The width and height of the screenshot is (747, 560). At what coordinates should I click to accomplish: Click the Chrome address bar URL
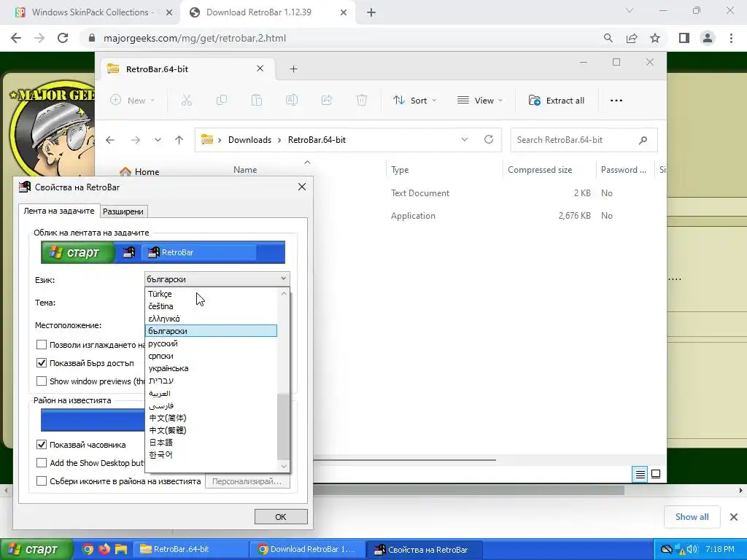click(195, 38)
